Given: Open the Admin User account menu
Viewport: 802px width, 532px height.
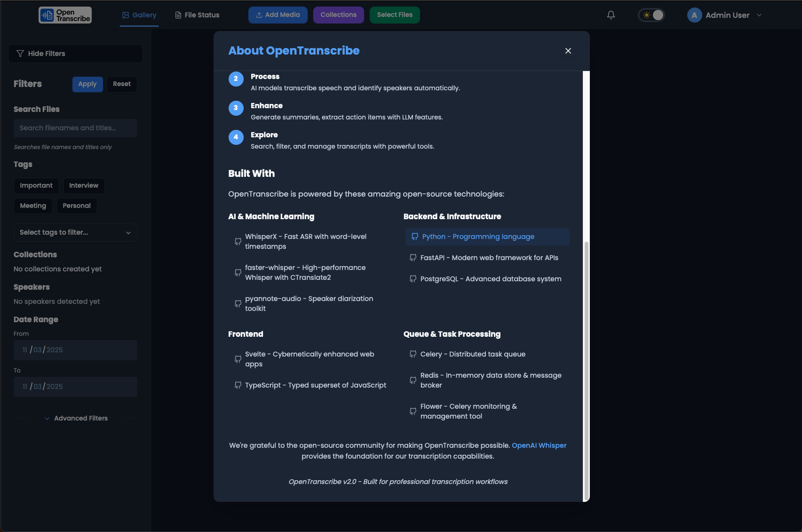Looking at the screenshot, I should coord(725,15).
